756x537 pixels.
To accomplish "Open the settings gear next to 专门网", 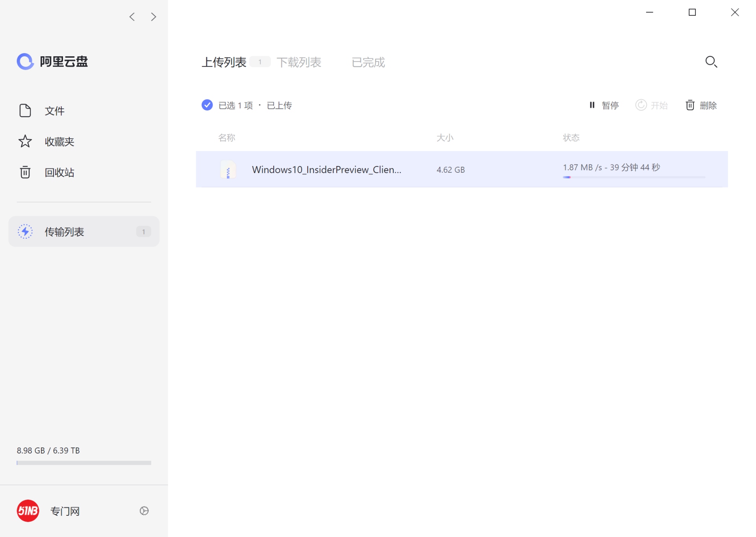I will tap(144, 511).
